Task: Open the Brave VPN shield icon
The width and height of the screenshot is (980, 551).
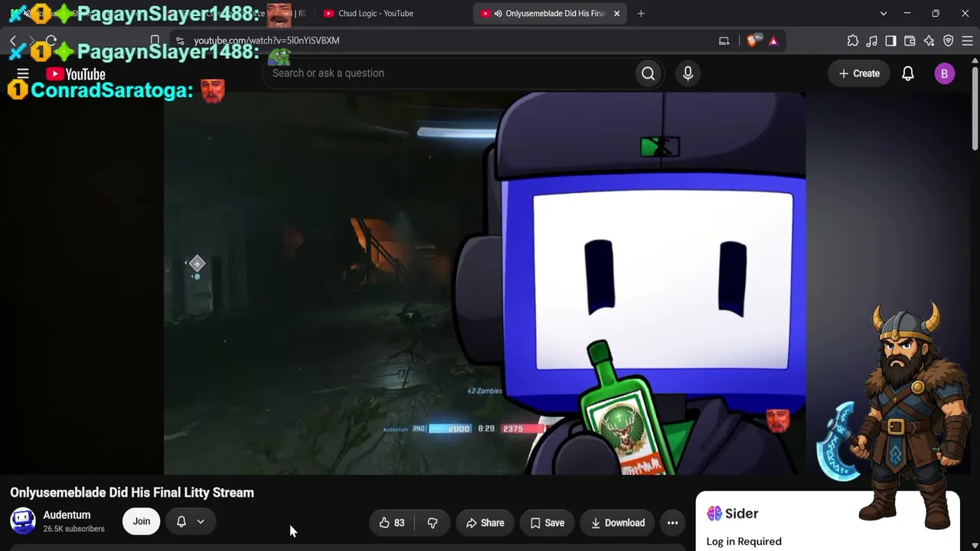Action: tap(948, 41)
